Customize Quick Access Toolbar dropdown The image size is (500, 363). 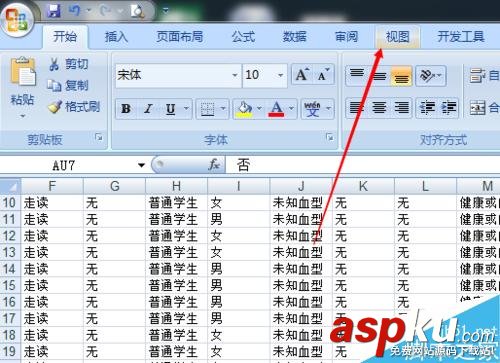(166, 11)
